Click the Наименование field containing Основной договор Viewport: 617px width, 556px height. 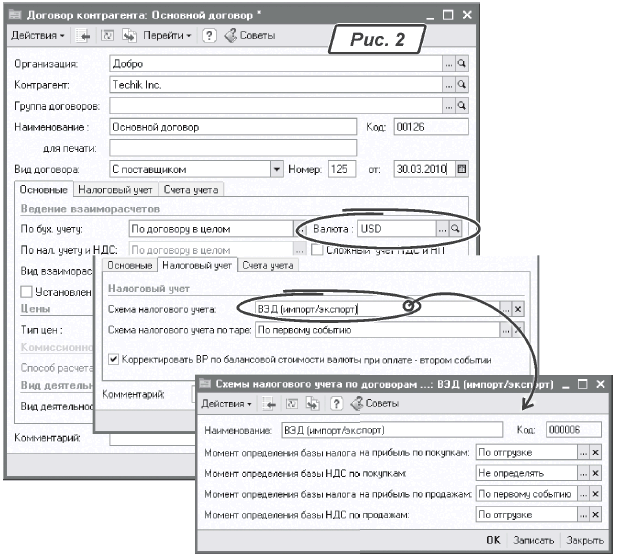232,127
